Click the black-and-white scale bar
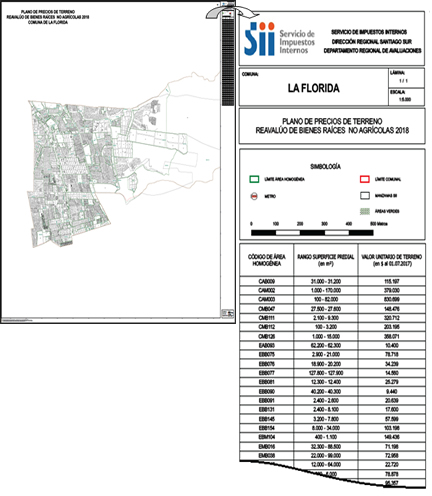The width and height of the screenshot is (432, 496). [x=312, y=233]
